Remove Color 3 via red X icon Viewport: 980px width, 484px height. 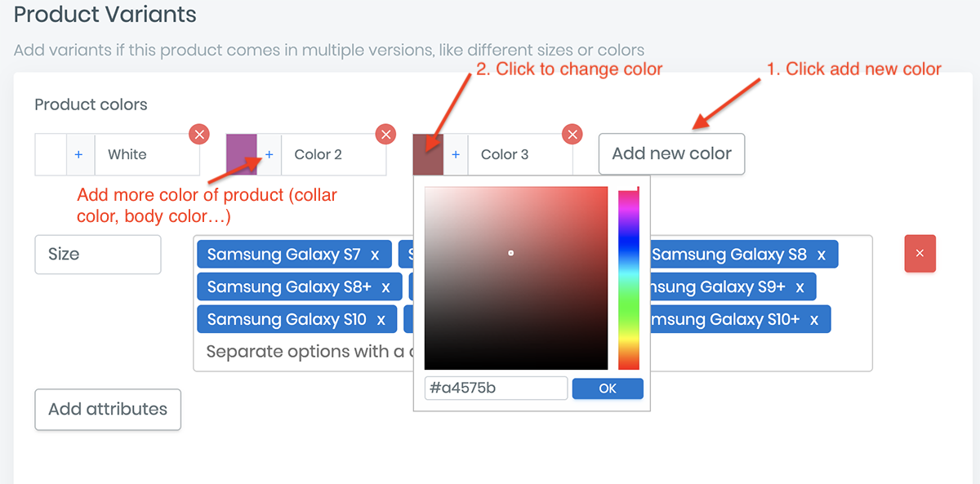pyautogui.click(x=572, y=134)
